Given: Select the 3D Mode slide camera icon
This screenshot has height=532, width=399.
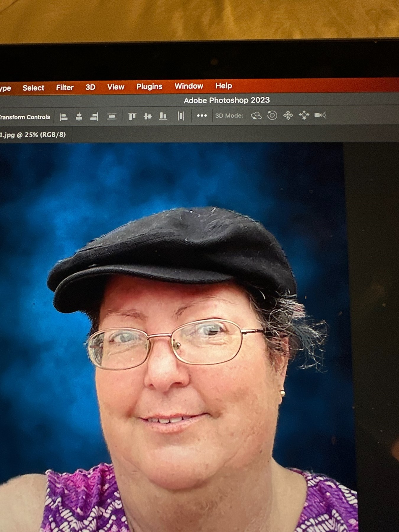Looking at the screenshot, I should (x=304, y=115).
